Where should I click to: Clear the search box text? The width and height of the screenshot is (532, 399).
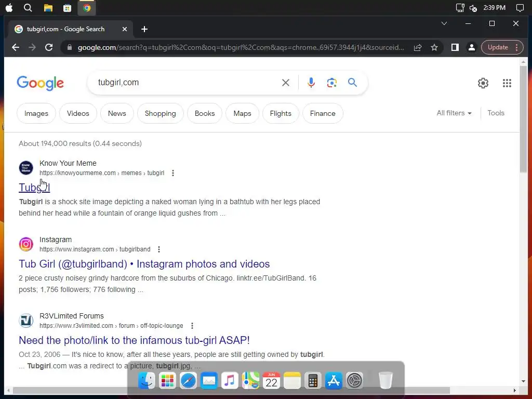pyautogui.click(x=286, y=83)
